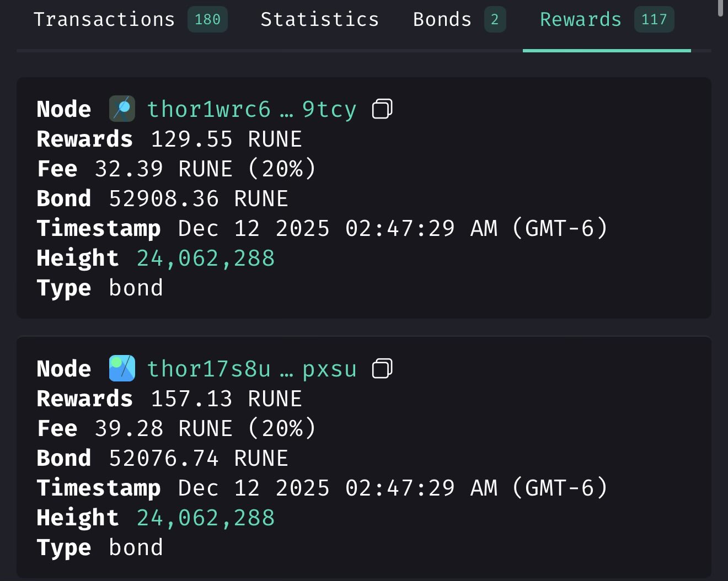Click the 180 transactions count badge

pos(207,19)
